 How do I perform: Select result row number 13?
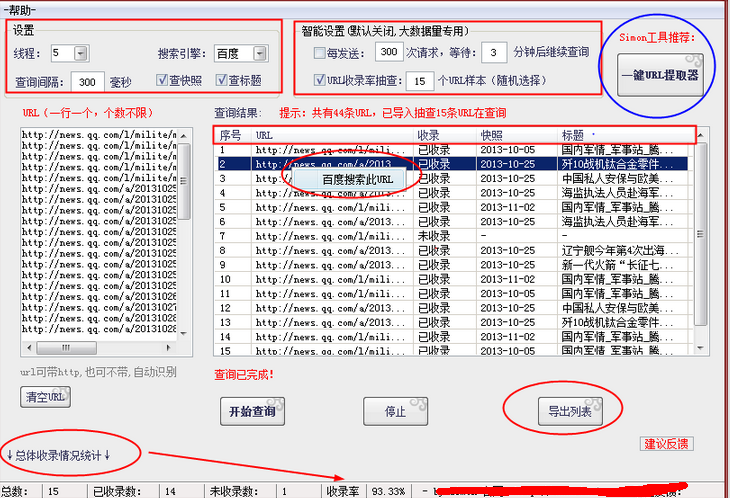(225, 323)
